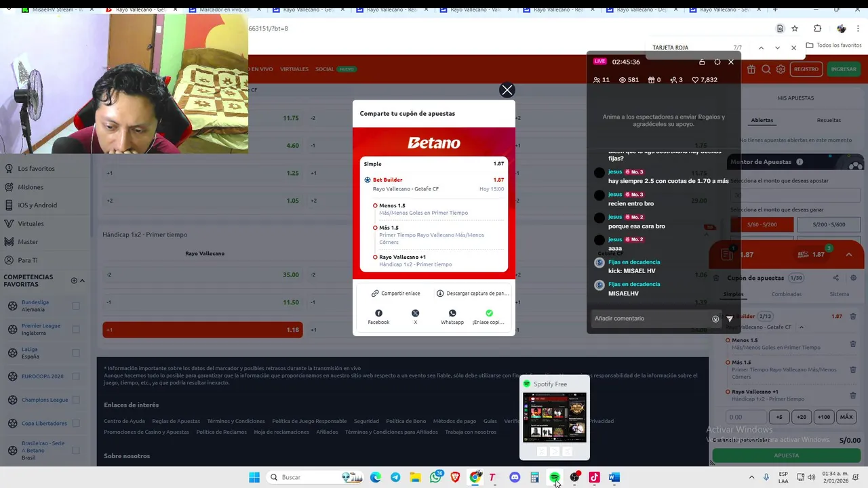Image resolution: width=868 pixels, height=488 pixels.
Task: Close the share betting slip dialog
Action: coord(507,90)
